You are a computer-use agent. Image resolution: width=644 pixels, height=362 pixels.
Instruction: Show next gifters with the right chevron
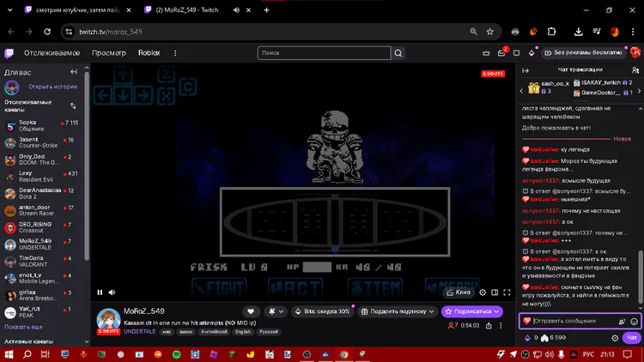(639, 91)
